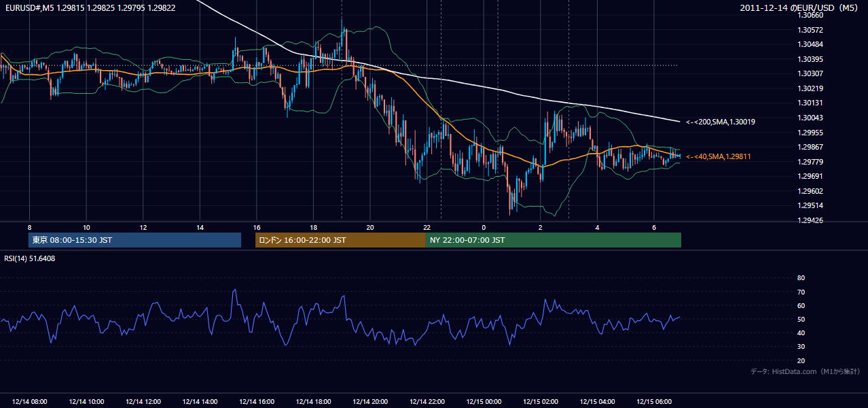Select price level 1.30043 on the axis

click(810, 118)
